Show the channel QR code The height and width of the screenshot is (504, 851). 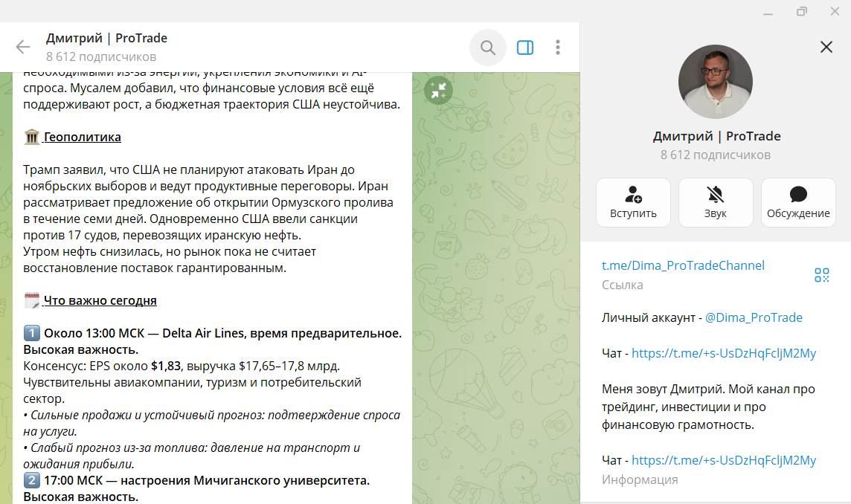tap(822, 275)
